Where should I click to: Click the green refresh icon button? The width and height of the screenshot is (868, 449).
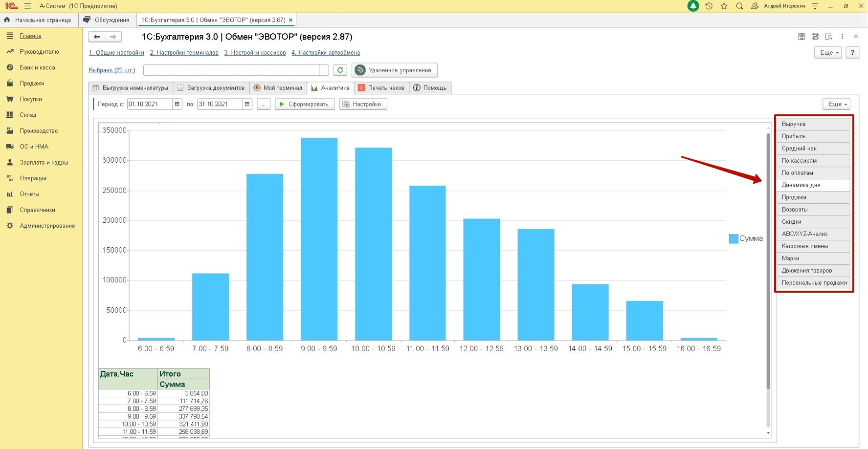click(340, 70)
